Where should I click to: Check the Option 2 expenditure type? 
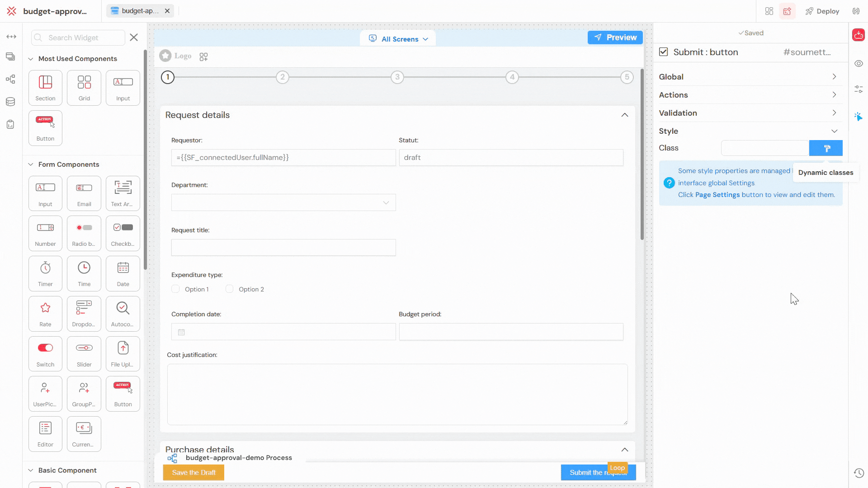click(x=230, y=289)
